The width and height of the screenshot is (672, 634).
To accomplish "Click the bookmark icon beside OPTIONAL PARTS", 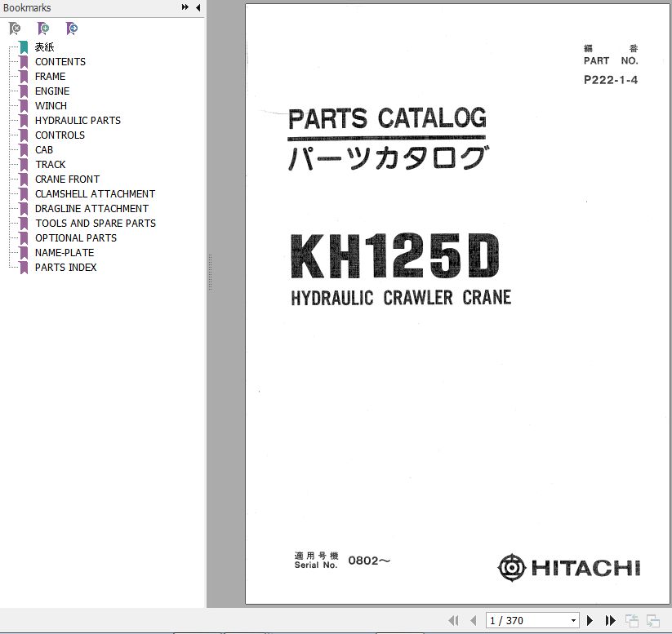I will pyautogui.click(x=24, y=237).
